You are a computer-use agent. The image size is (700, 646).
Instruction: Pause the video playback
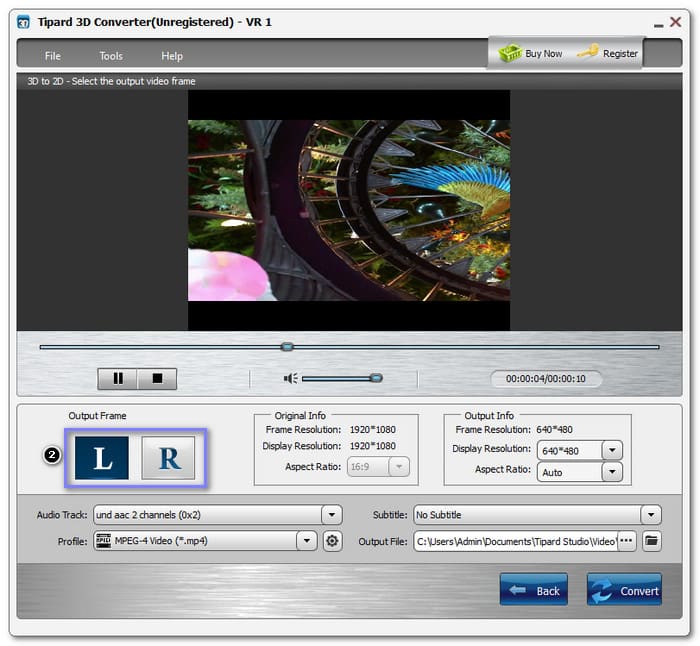(x=118, y=379)
